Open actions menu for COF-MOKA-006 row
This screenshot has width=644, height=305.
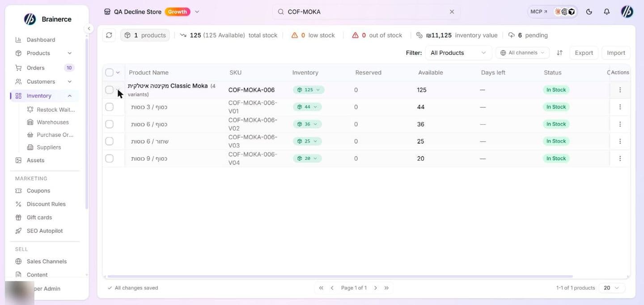pyautogui.click(x=620, y=90)
